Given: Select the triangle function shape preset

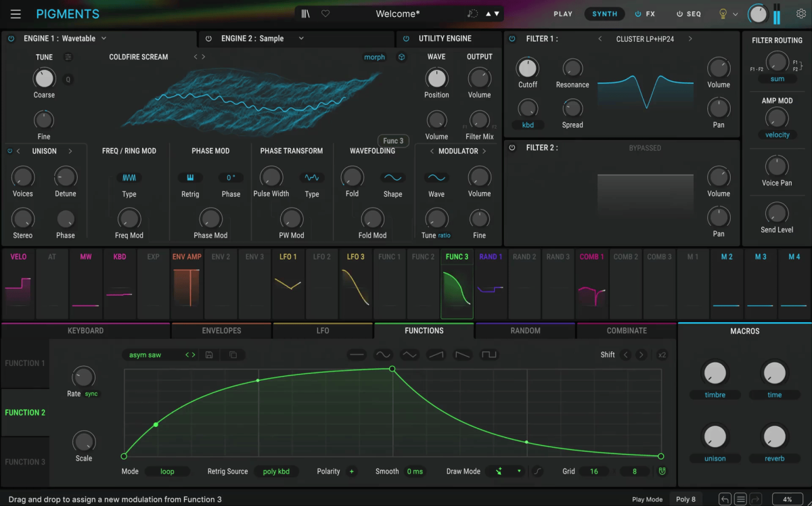Looking at the screenshot, I should (410, 354).
